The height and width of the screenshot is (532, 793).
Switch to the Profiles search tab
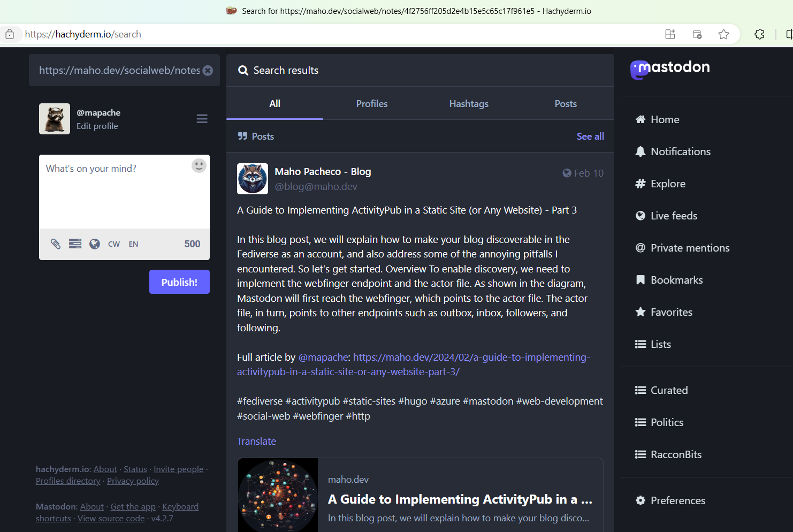pyautogui.click(x=372, y=103)
